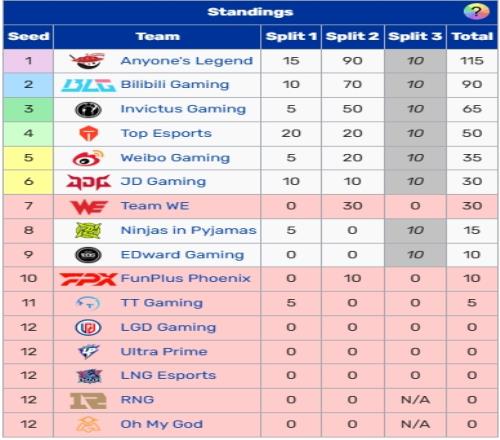Click the help question mark icon
This screenshot has height=440, width=500.
tap(476, 12)
